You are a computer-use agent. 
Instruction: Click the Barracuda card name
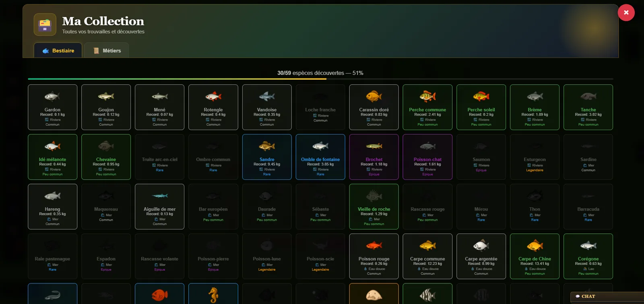588,209
